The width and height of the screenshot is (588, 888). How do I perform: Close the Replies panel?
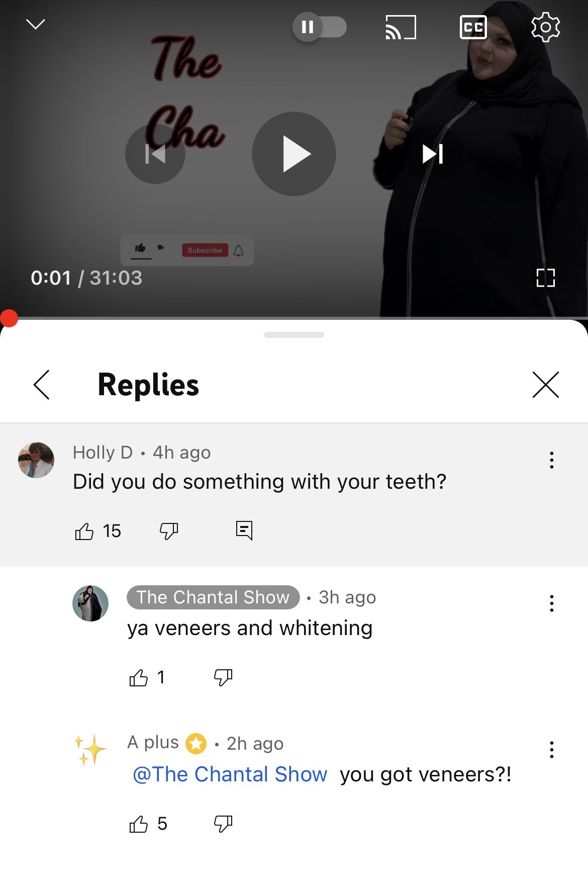point(545,385)
